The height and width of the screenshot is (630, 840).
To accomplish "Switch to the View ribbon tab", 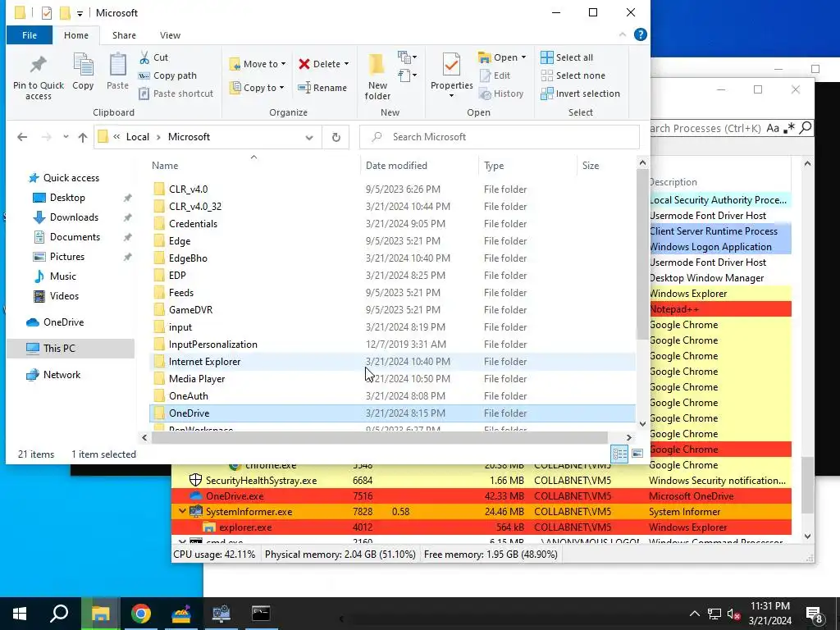I will coord(170,35).
